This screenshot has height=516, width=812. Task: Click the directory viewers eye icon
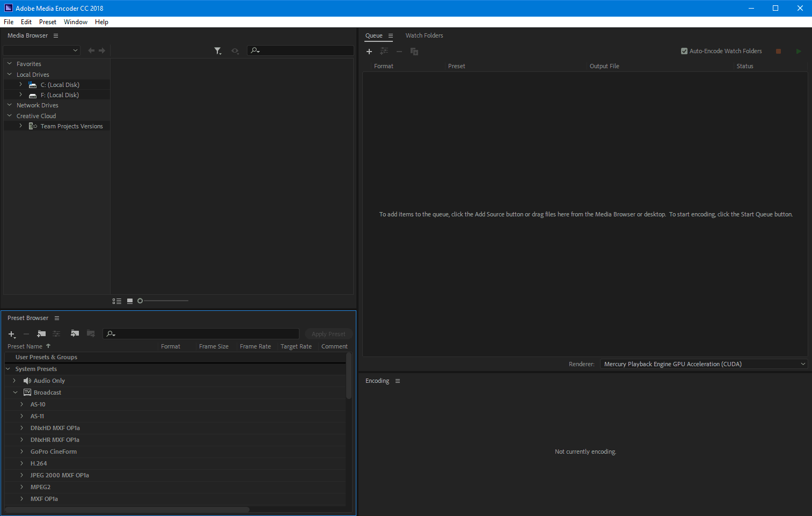click(x=235, y=51)
